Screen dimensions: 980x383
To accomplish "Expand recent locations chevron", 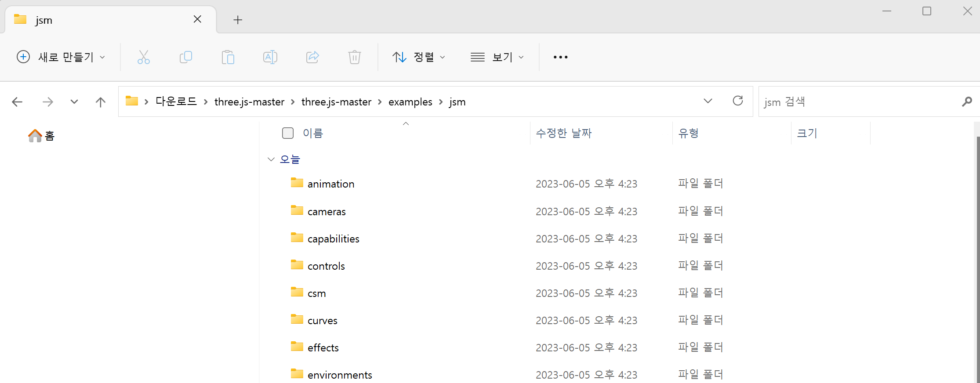I will 74,102.
